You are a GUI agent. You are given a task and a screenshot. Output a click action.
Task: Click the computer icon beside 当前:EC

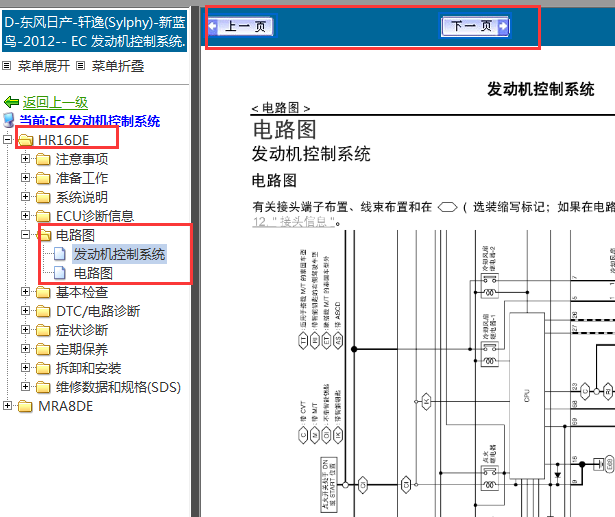tap(9, 120)
